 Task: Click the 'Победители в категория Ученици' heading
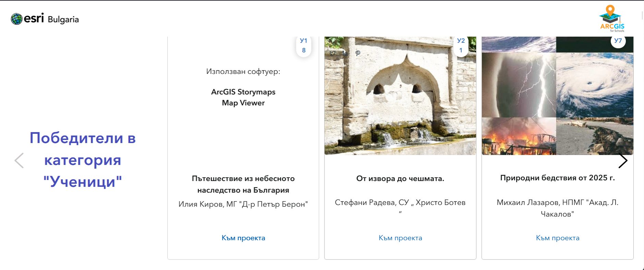[x=83, y=160]
